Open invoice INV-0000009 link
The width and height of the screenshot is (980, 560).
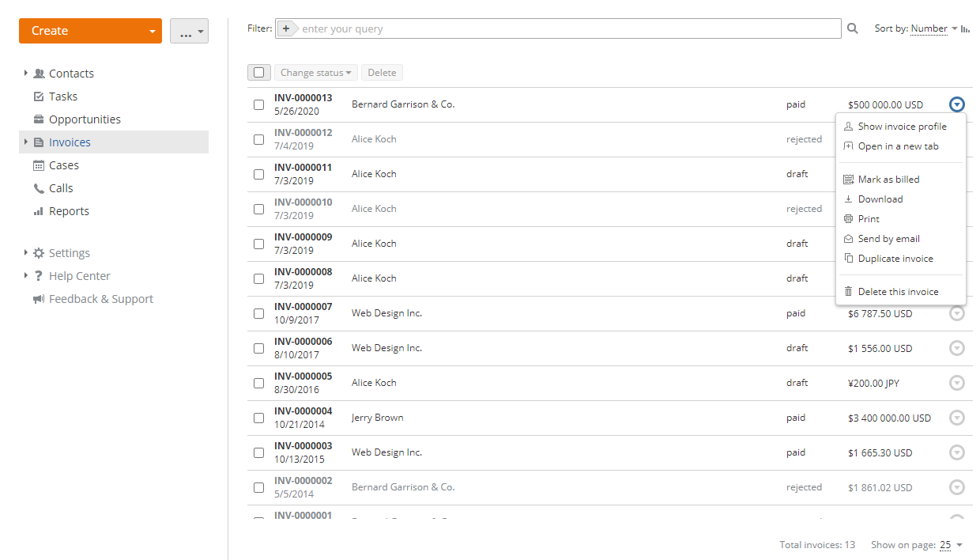pyautogui.click(x=301, y=236)
